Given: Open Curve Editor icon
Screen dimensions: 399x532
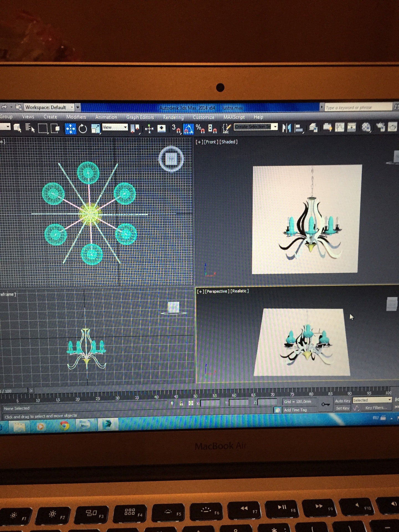Looking at the screenshot, I should [x=339, y=127].
